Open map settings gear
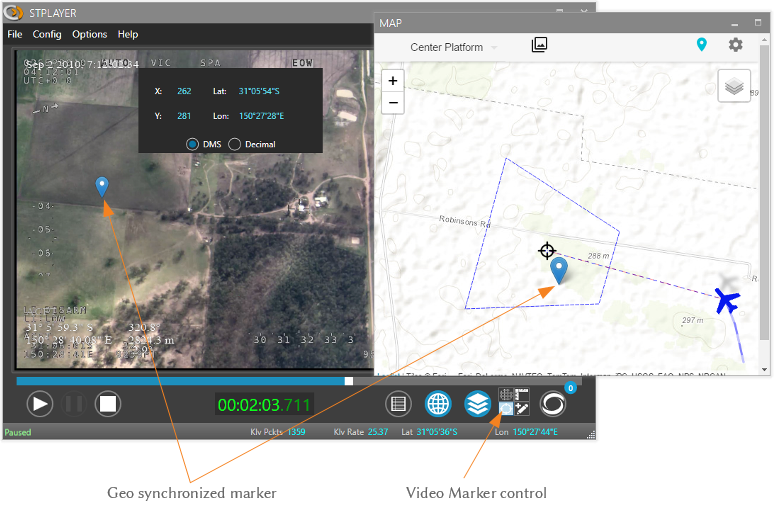The height and width of the screenshot is (505, 775). 736,45
